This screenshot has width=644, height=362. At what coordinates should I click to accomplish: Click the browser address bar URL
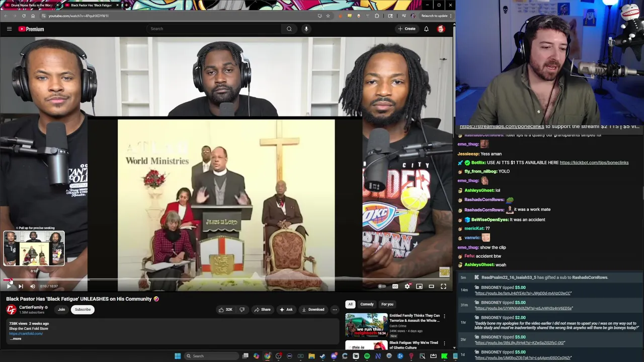coord(78,16)
